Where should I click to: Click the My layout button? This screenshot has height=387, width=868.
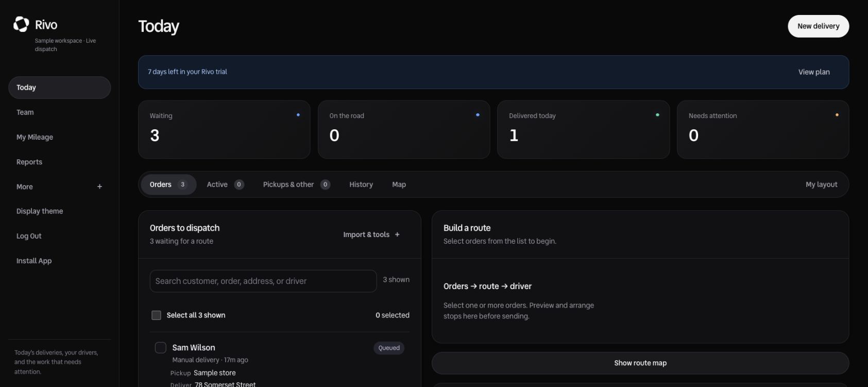click(822, 184)
